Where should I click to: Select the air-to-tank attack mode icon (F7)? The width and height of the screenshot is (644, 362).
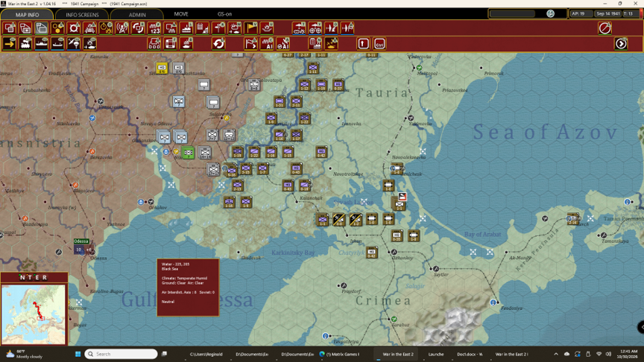click(x=90, y=43)
